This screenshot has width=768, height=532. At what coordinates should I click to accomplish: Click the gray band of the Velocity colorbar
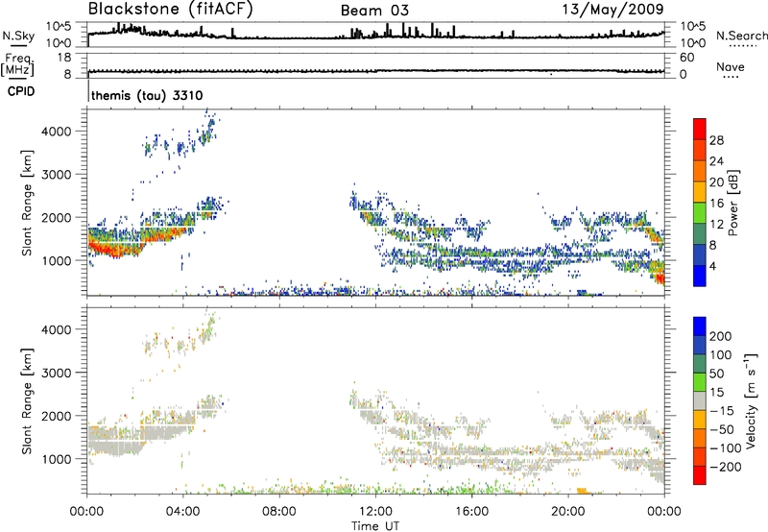pos(700,401)
